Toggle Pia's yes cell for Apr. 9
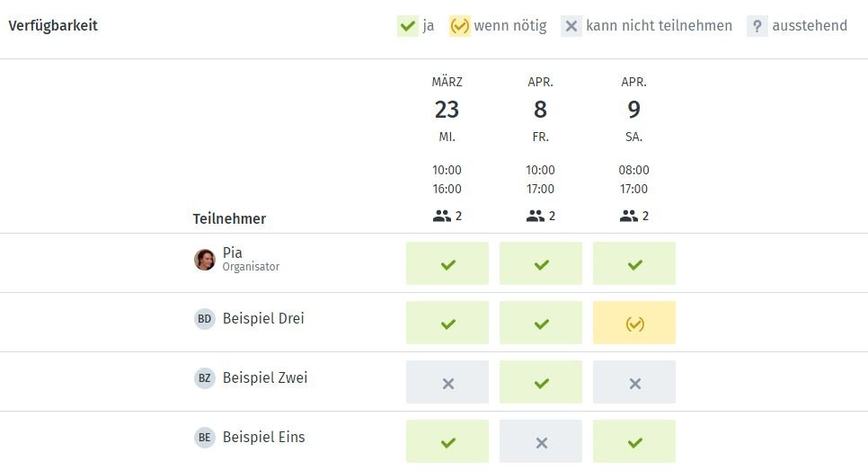 [634, 263]
